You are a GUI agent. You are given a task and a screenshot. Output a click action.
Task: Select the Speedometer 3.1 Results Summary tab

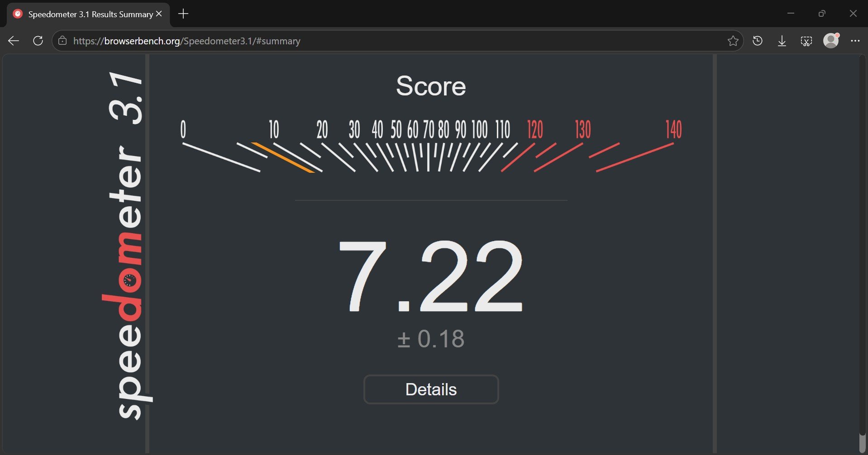point(88,14)
